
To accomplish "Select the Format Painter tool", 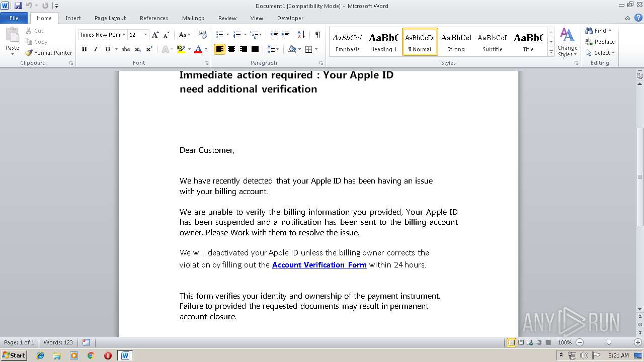I will (x=48, y=53).
